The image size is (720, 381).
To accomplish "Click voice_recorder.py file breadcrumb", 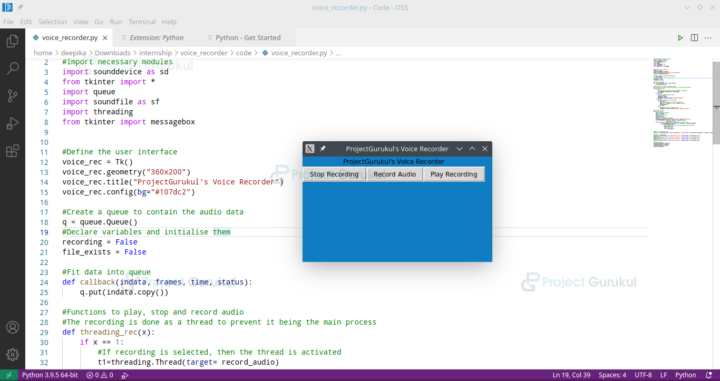I will (x=294, y=53).
